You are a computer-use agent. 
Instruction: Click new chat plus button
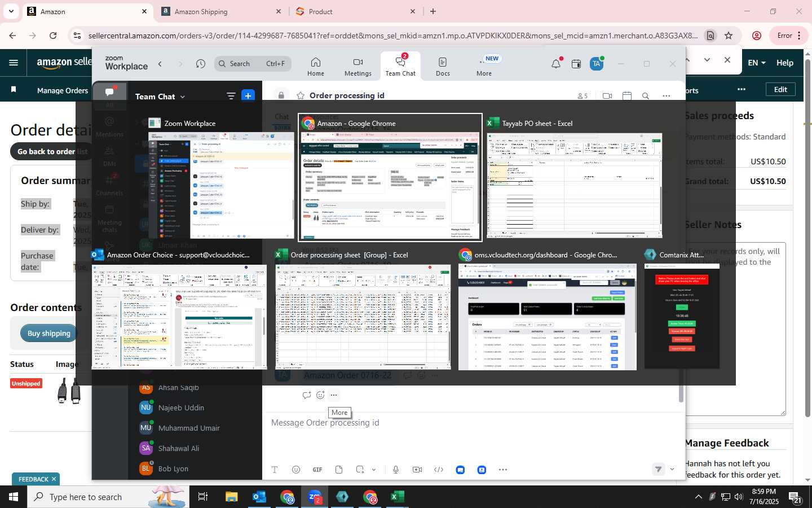[x=248, y=95]
